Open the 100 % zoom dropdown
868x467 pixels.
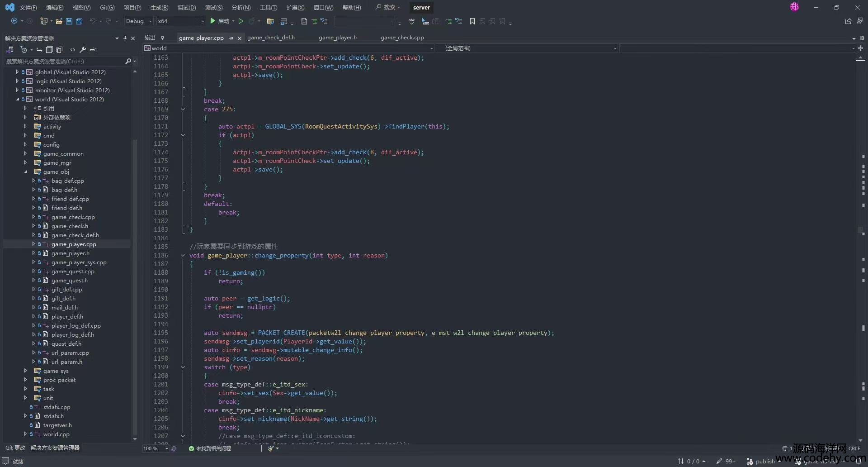[156, 448]
